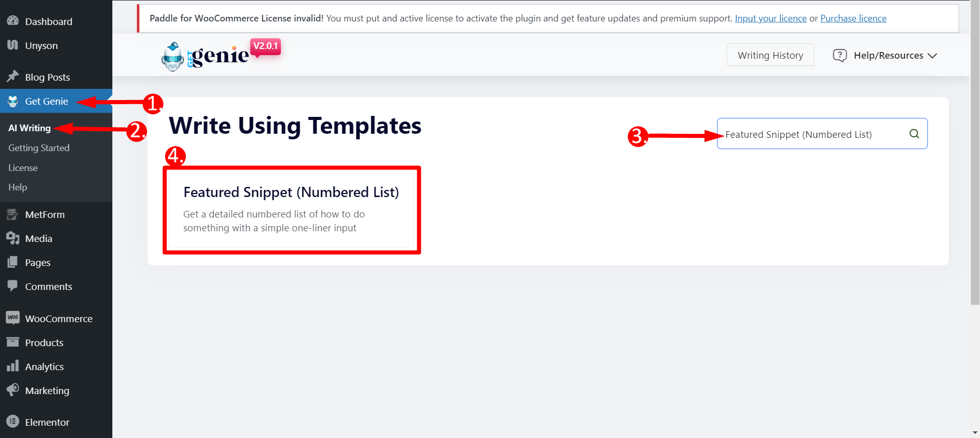980x438 pixels.
Task: Click the Unyson sidebar icon
Action: (x=13, y=45)
